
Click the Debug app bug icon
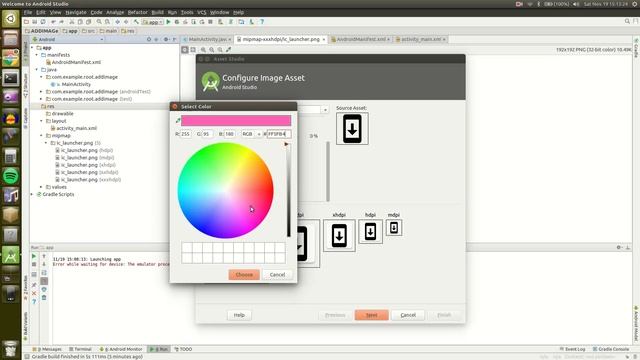pos(177,22)
